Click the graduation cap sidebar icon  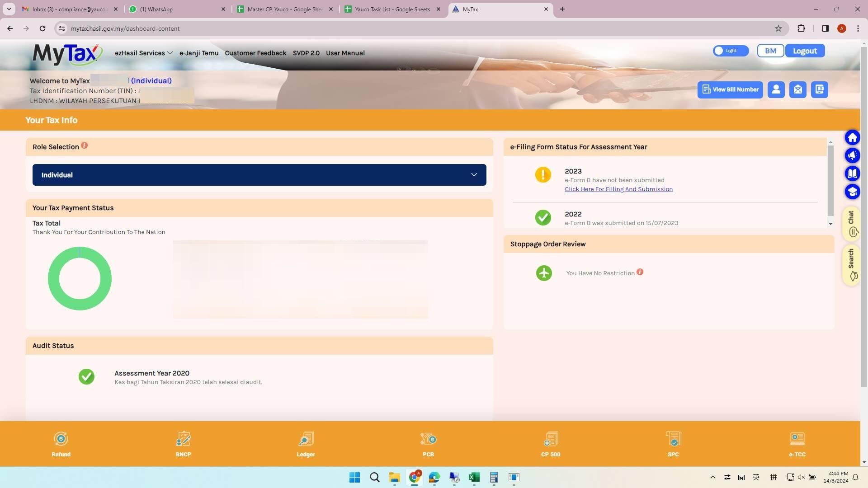click(853, 192)
